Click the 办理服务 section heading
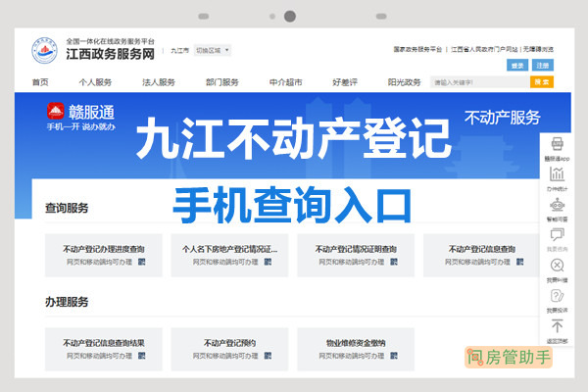This screenshot has width=588, height=392. pos(67,302)
